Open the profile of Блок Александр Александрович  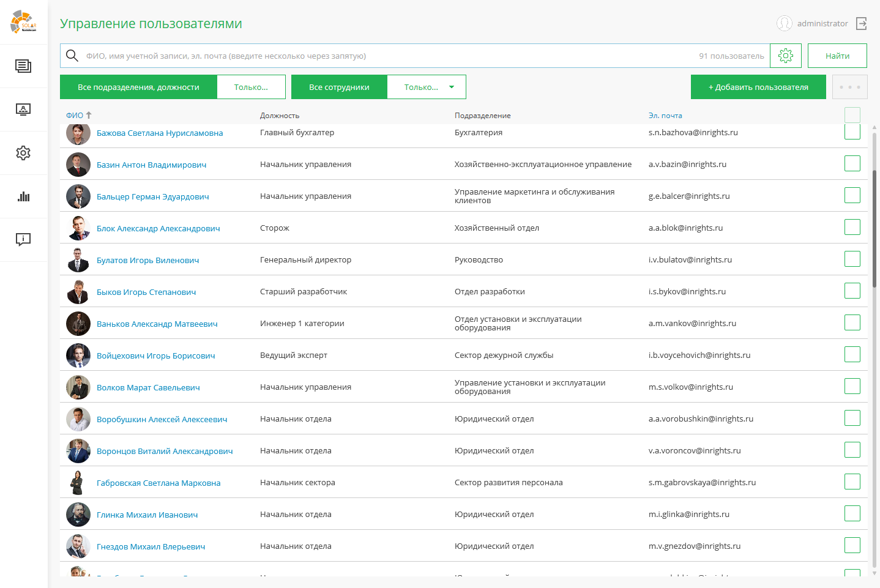(x=158, y=228)
